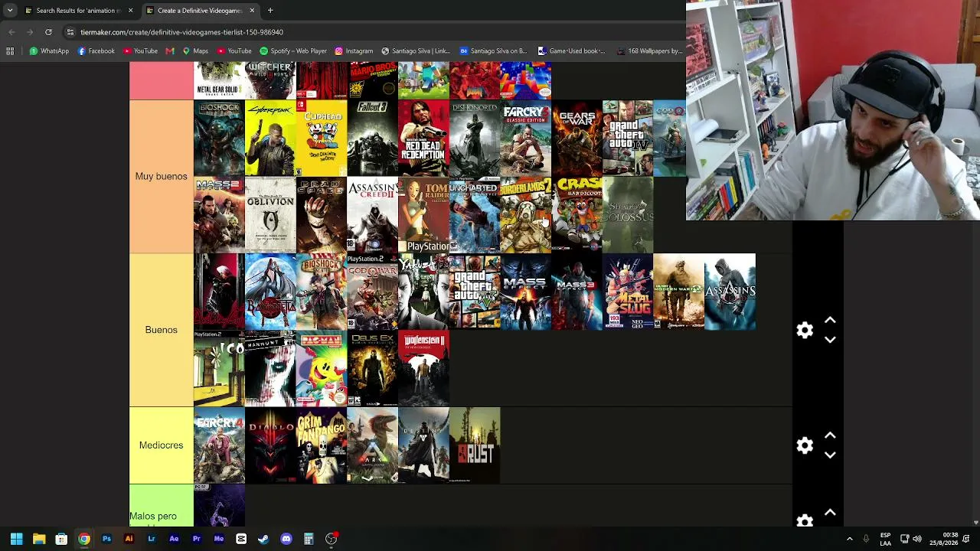This screenshot has width=980, height=551.
Task: Select the Metal Slug cover
Action: [x=628, y=292]
